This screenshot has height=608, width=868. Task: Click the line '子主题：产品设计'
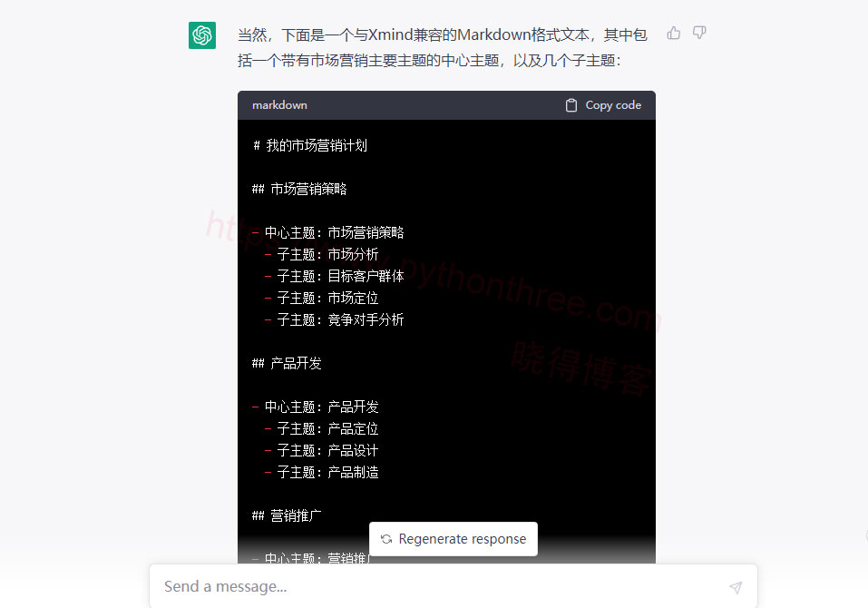point(327,451)
